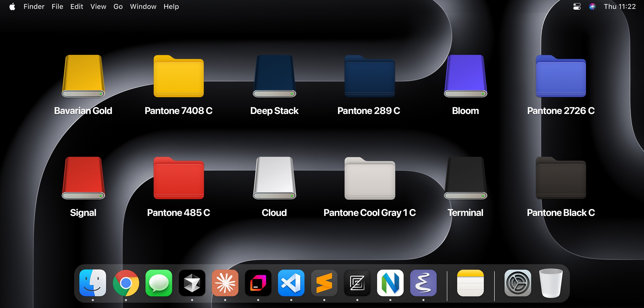Select the Pantone 7408 C folder

(x=179, y=77)
